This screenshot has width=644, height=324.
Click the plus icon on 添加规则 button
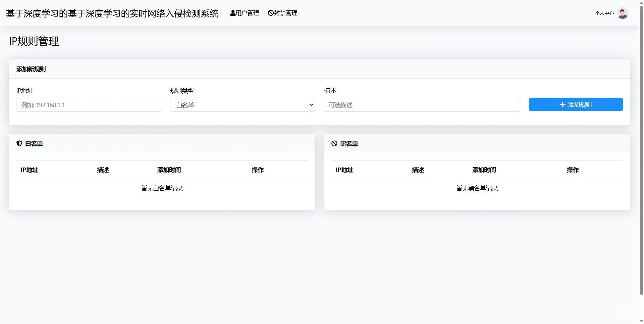point(562,104)
